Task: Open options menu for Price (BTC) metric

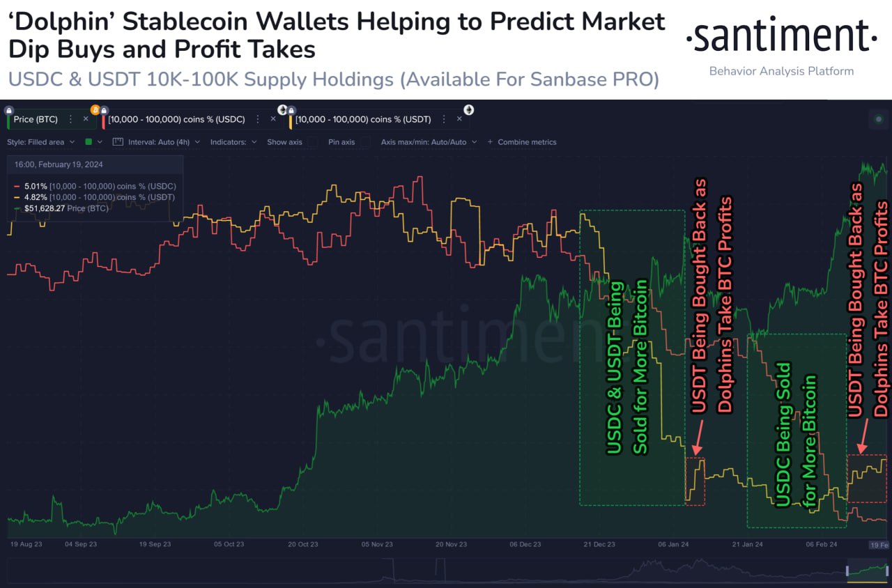Action: tap(70, 119)
